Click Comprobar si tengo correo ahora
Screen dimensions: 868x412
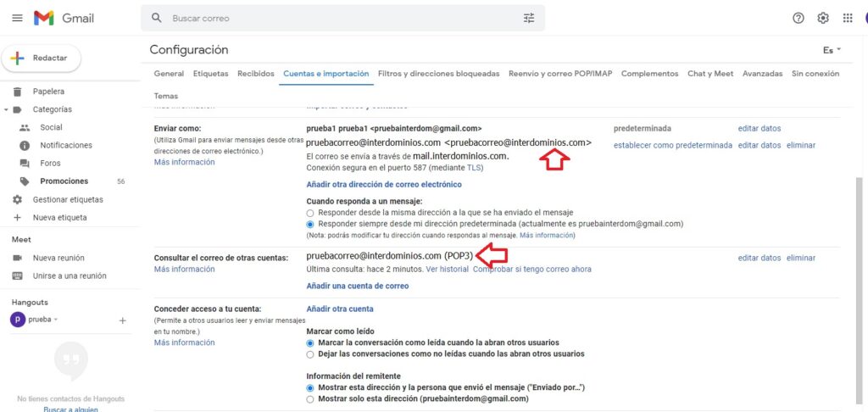[x=532, y=269]
